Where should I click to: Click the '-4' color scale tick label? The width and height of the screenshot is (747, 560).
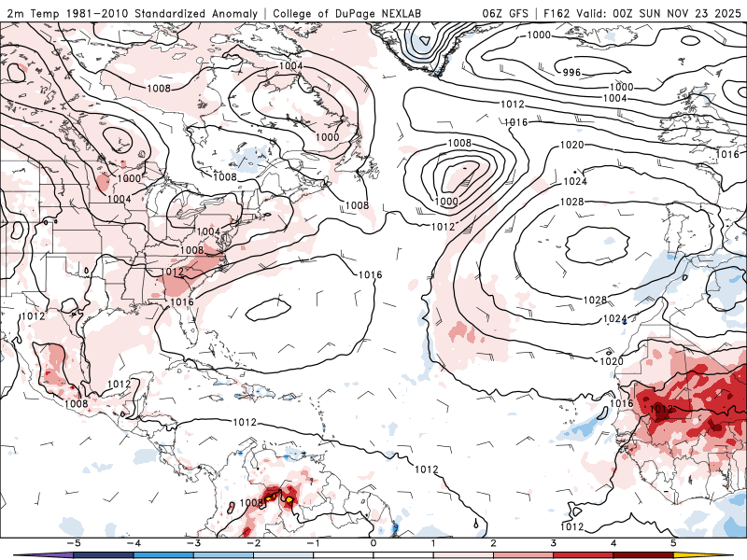pyautogui.click(x=133, y=543)
